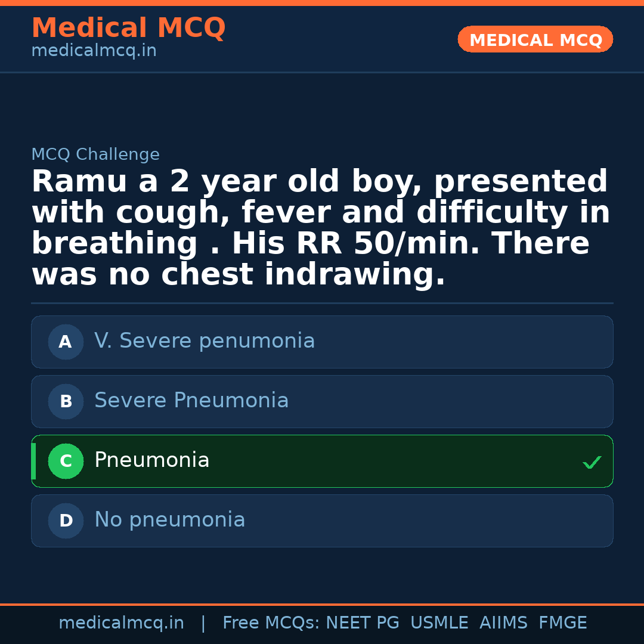
Task: Click the letter B circle badge
Action: pos(66,401)
